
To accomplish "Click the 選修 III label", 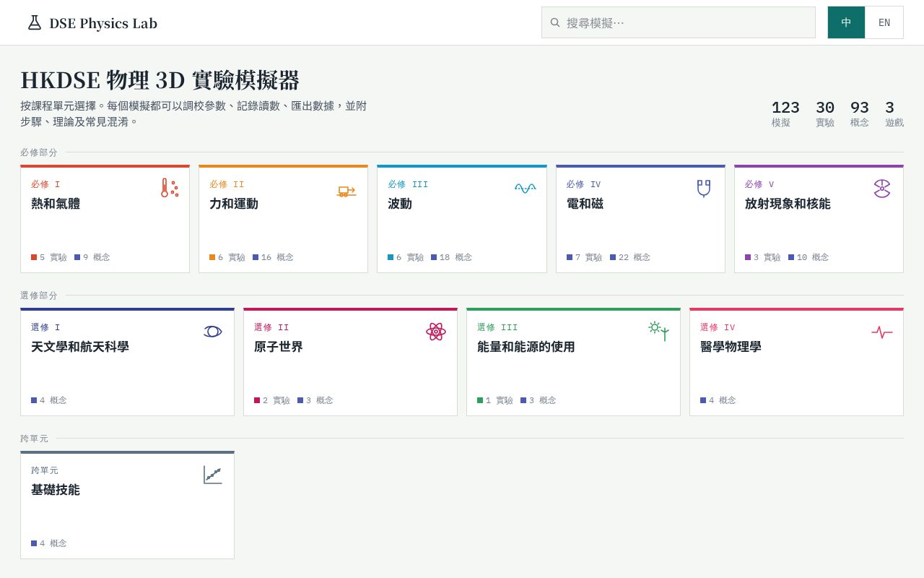I will pos(497,327).
